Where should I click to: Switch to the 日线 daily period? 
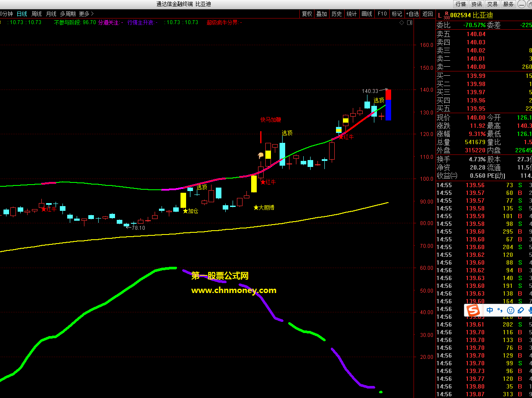(22, 14)
